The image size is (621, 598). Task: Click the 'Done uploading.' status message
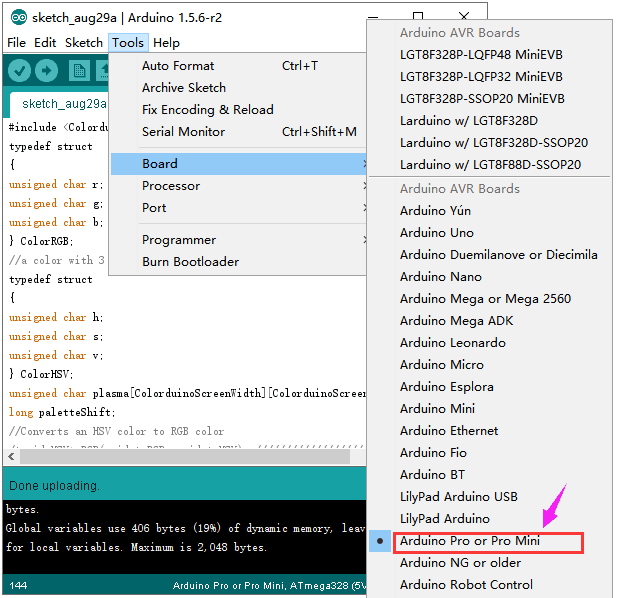point(54,486)
